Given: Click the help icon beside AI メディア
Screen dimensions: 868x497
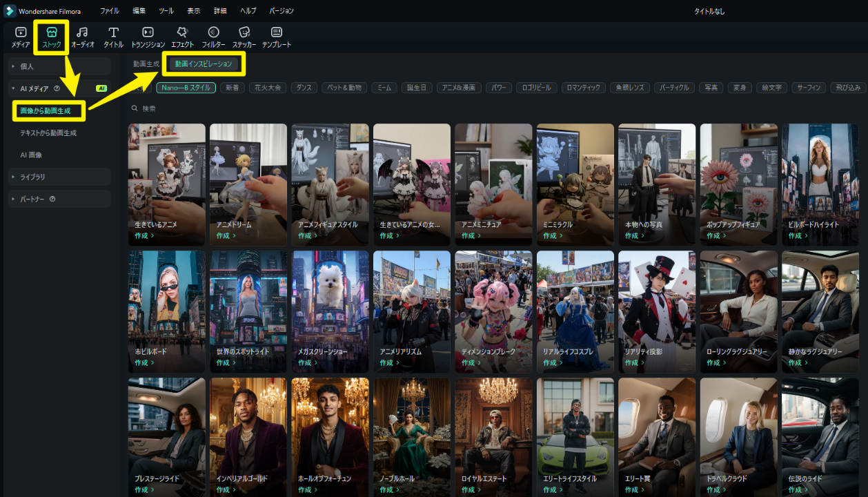Looking at the screenshot, I should (57, 88).
